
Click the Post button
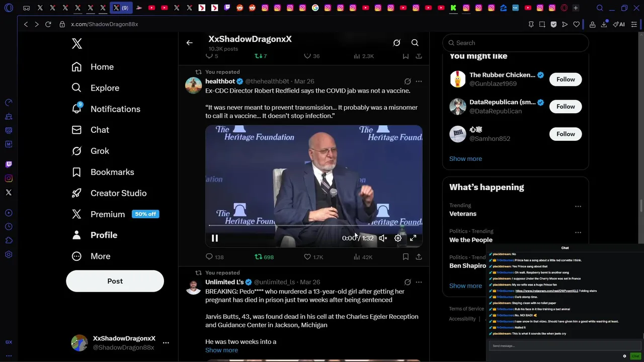click(x=115, y=281)
